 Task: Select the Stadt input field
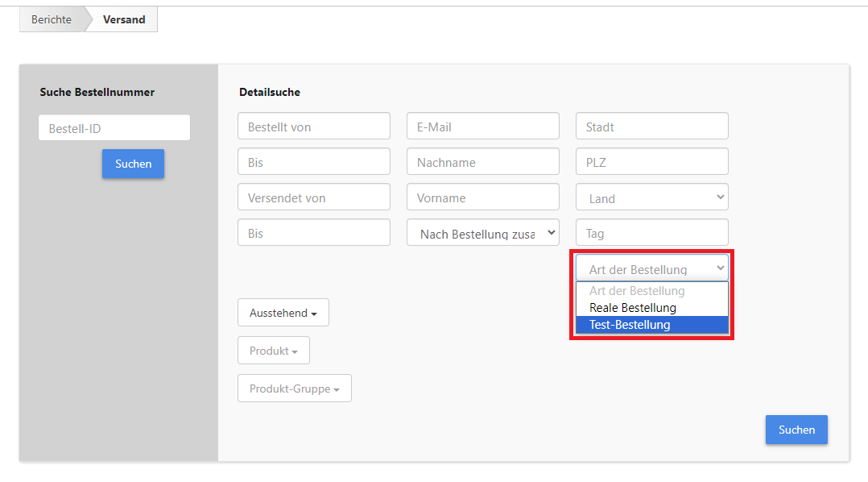(651, 126)
